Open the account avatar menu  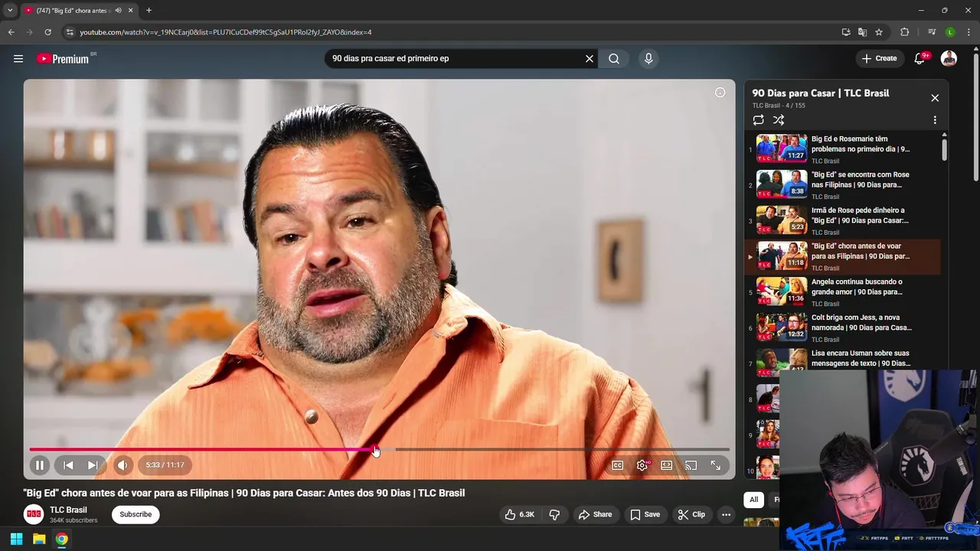pyautogui.click(x=949, y=58)
